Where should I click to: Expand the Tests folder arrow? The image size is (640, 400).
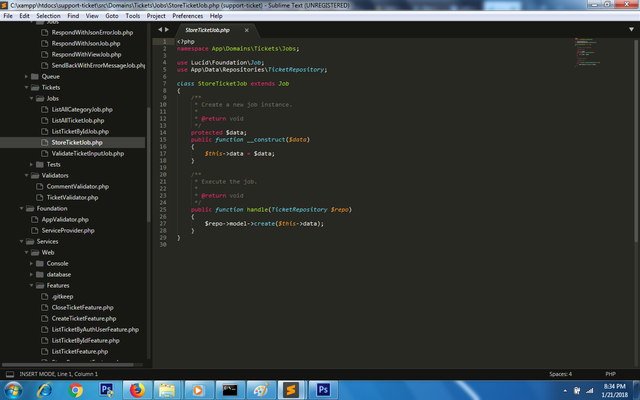31,164
